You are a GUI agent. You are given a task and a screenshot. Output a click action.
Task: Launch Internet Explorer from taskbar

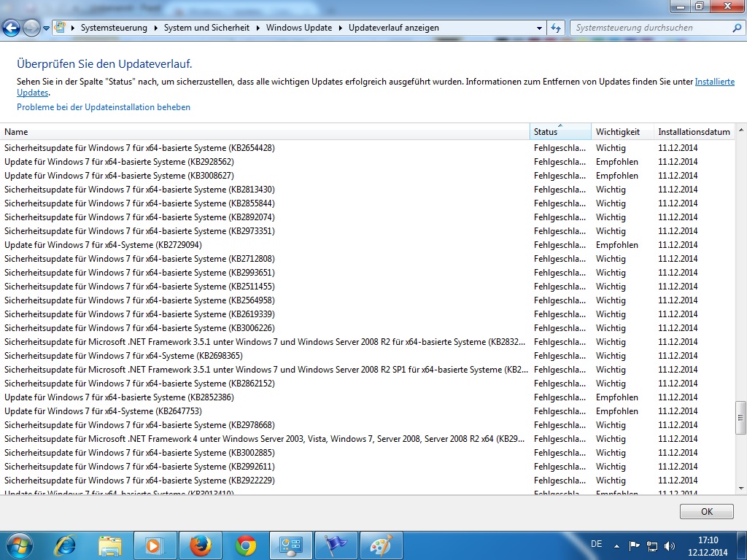tap(65, 545)
